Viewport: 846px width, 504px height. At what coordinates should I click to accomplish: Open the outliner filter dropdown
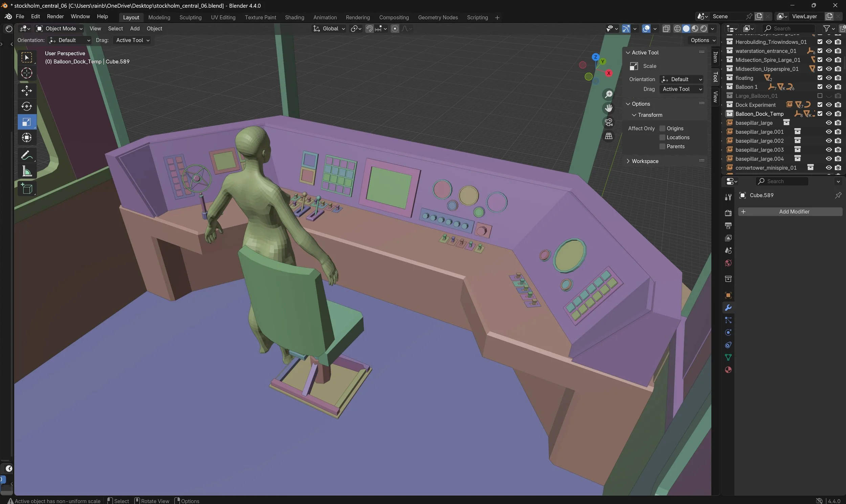pos(828,28)
